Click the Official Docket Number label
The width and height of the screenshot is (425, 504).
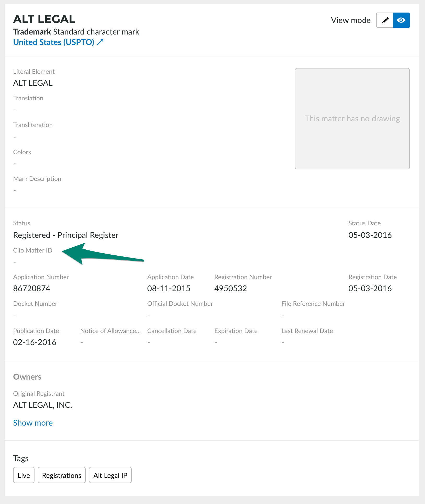tap(180, 303)
